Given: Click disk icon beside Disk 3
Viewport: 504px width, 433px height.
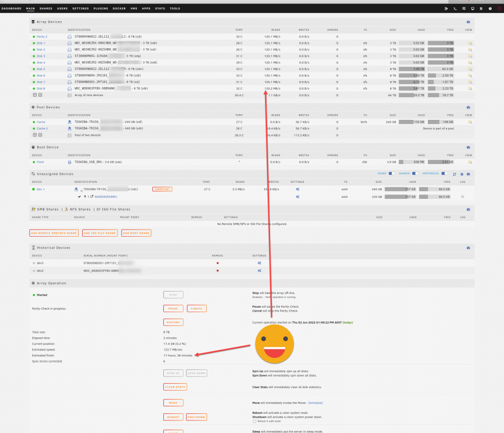Looking at the screenshot, I should [70, 56].
